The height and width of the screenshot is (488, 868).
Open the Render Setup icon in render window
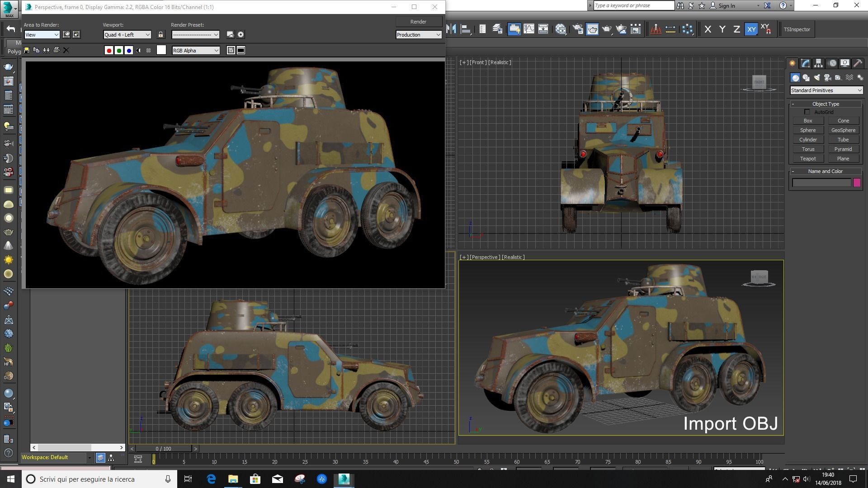pyautogui.click(x=231, y=35)
